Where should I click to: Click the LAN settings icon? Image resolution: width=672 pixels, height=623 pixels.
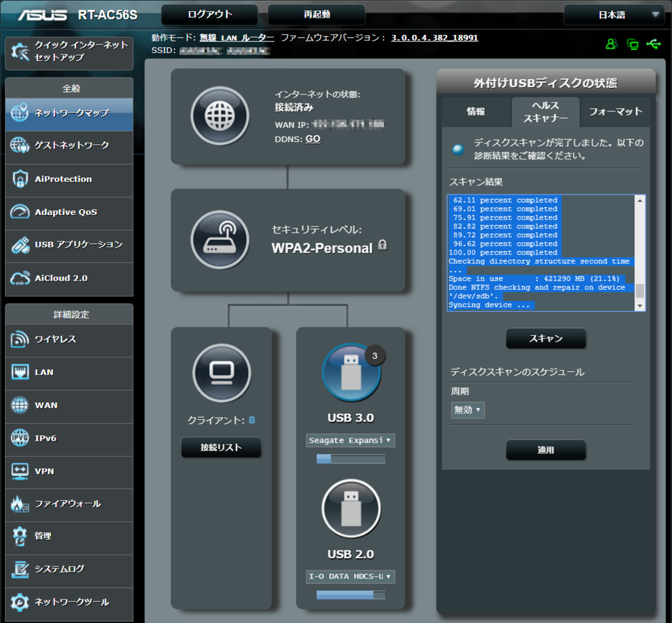coord(20,372)
